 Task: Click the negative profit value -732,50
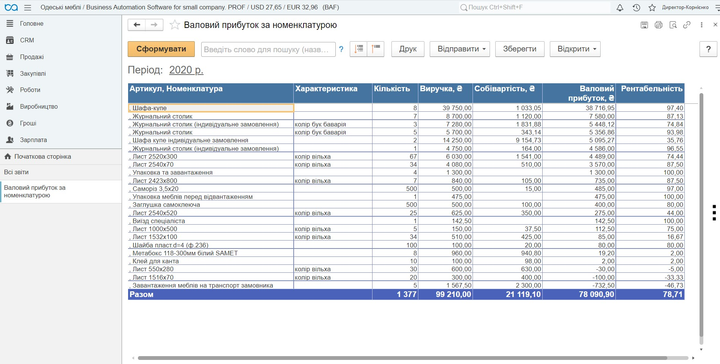click(602, 286)
